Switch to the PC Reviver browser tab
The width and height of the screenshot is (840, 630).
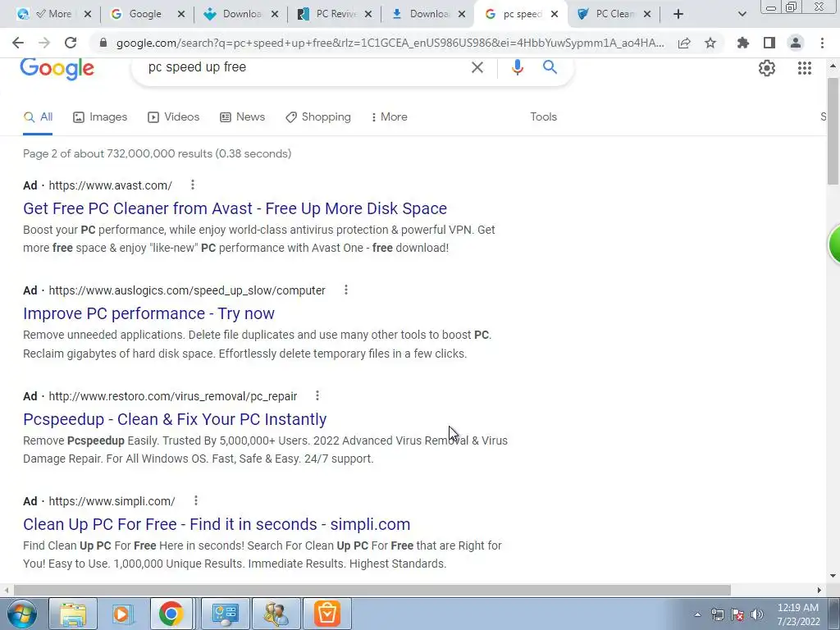[x=335, y=14]
